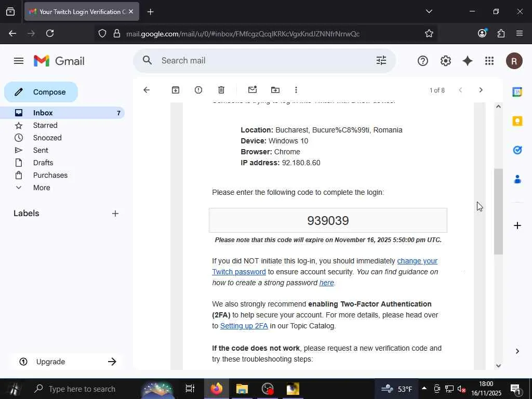
Task: Open Google Tasks side panel
Action: [x=517, y=150]
